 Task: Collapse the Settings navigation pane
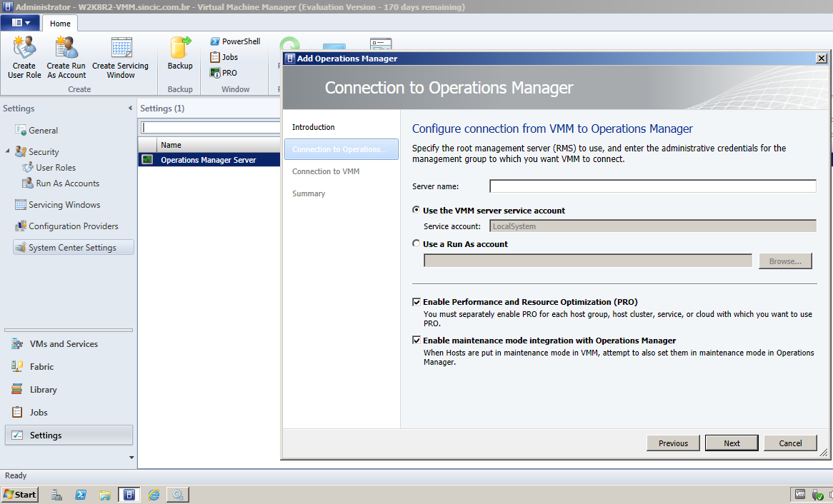(130, 108)
